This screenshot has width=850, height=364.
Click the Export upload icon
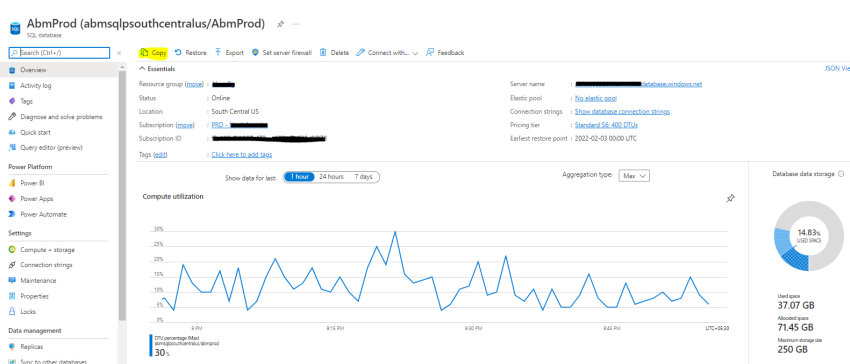pos(218,53)
